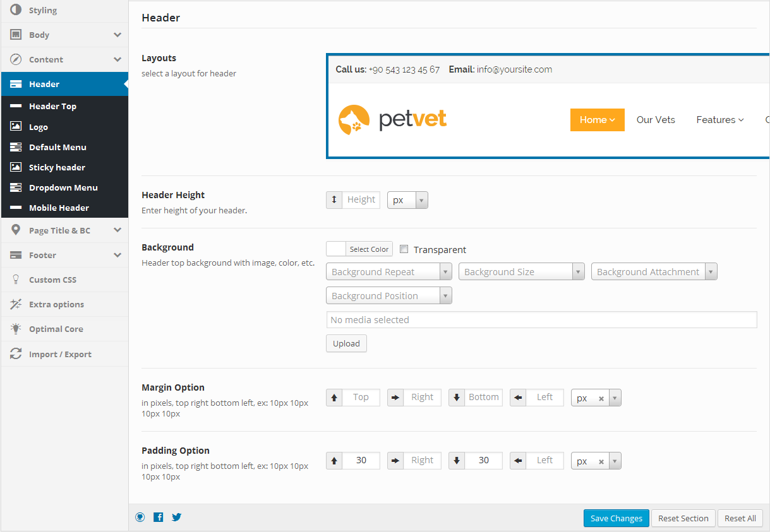Open the Facebook link icon in footer

[x=159, y=517]
